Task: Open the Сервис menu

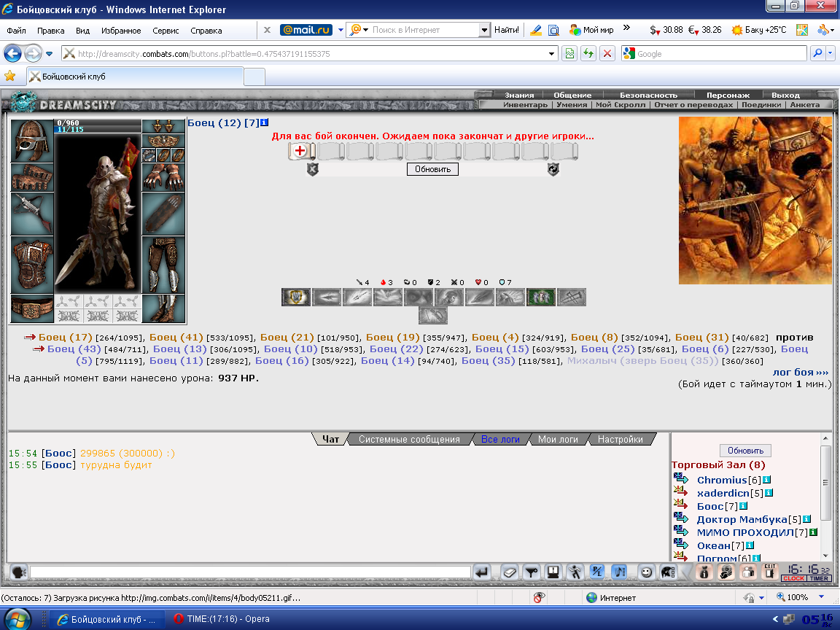Action: click(x=166, y=31)
